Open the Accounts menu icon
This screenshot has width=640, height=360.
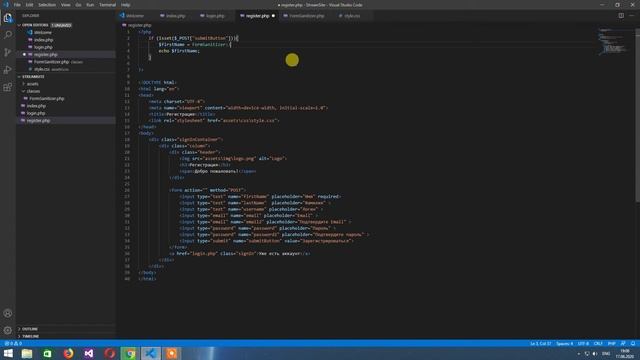[x=8, y=313]
